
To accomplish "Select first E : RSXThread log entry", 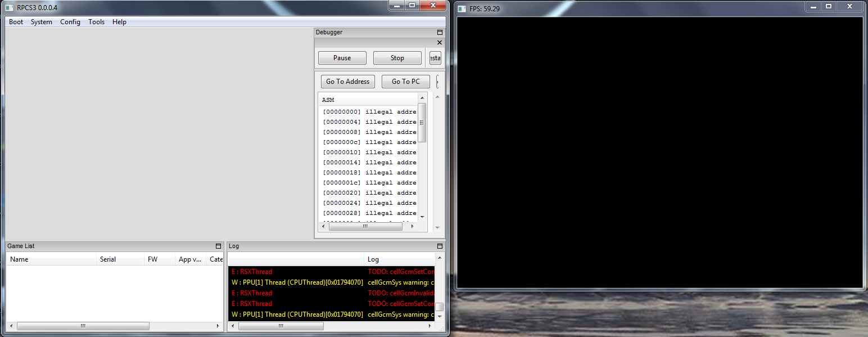I will pyautogui.click(x=331, y=272).
